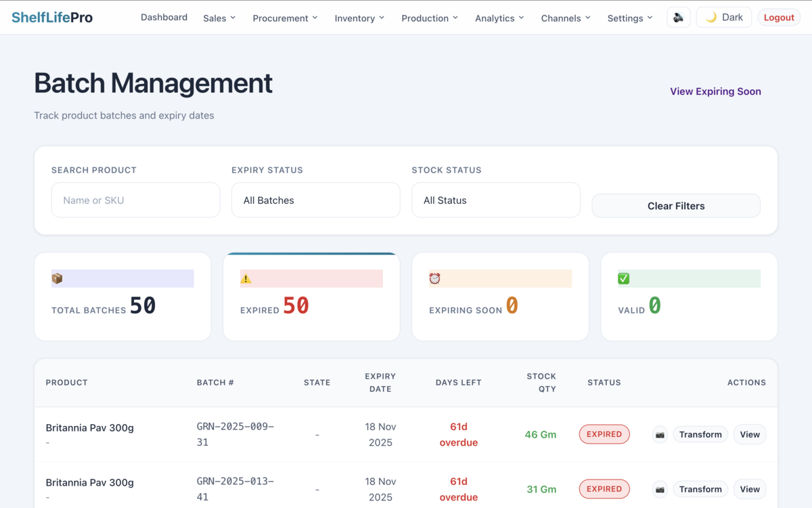Select the Expired summary card filter

pyautogui.click(x=311, y=297)
